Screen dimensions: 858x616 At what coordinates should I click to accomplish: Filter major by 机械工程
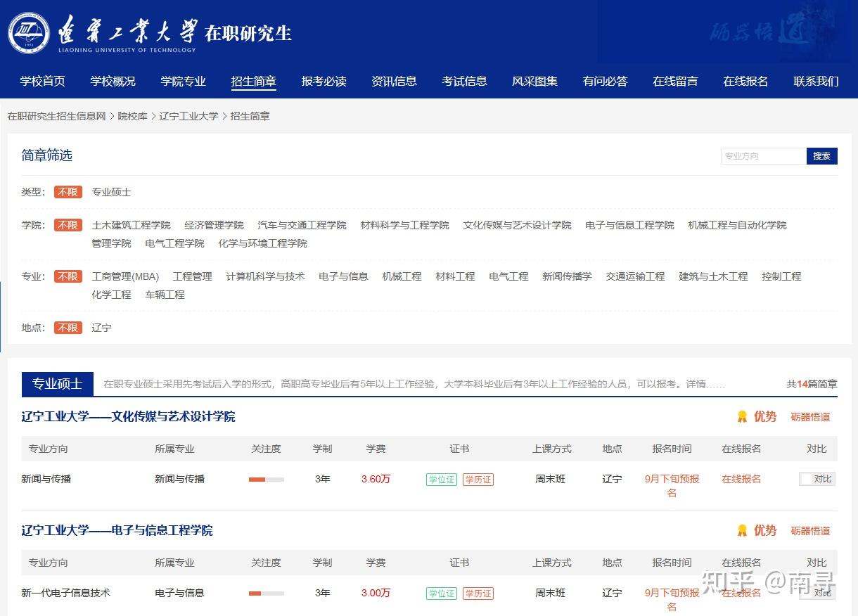pyautogui.click(x=402, y=276)
